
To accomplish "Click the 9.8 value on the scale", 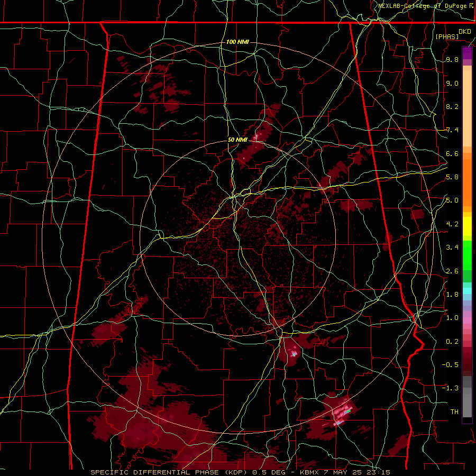I will (452, 60).
